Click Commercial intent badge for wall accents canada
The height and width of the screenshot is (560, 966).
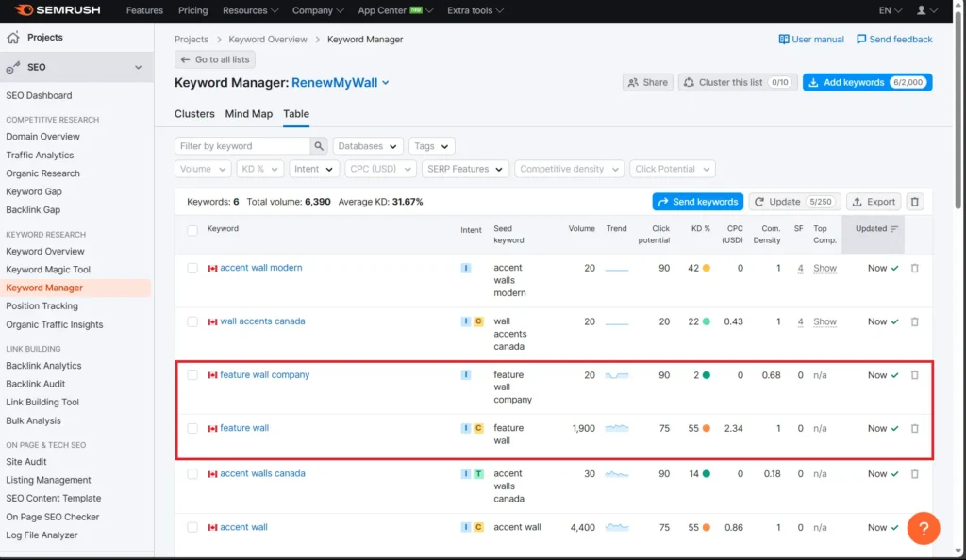click(478, 321)
